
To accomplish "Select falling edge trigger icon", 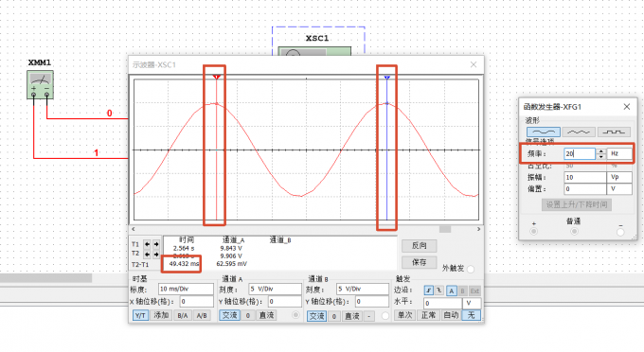I will coord(439,290).
